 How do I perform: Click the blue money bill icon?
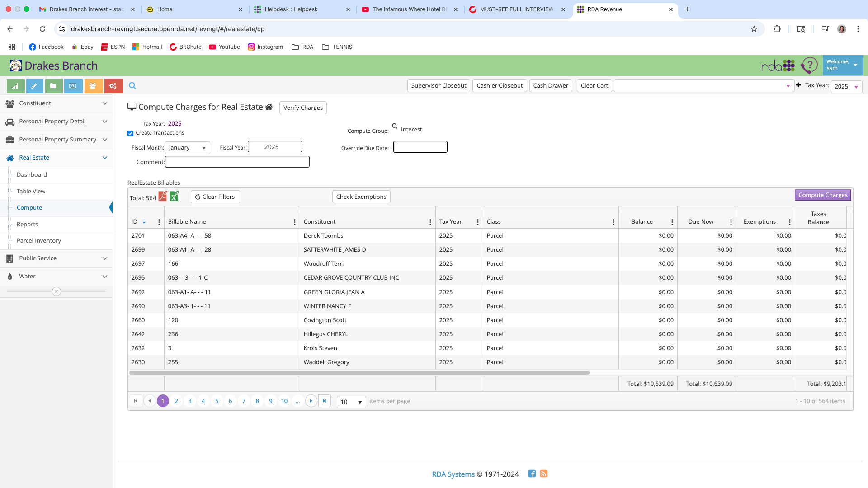point(73,86)
